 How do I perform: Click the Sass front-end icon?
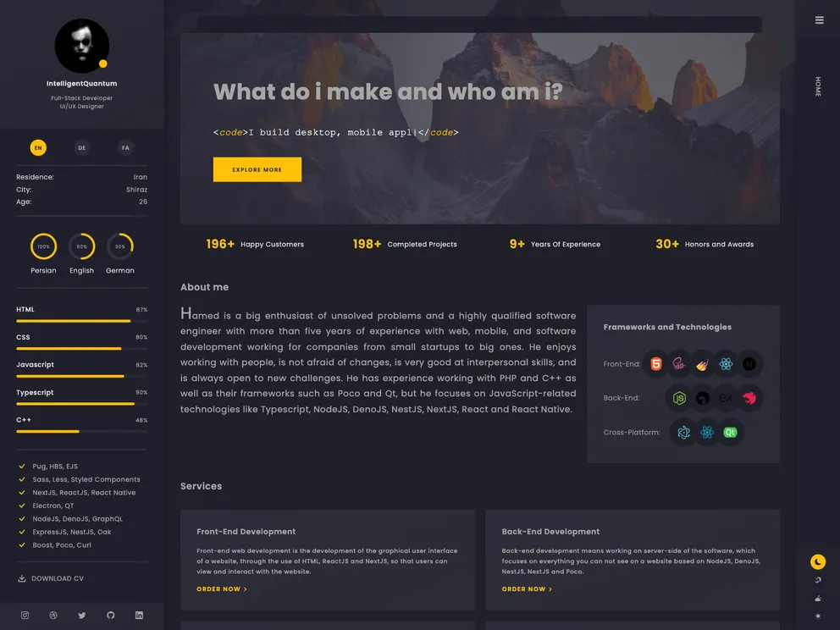pyautogui.click(x=679, y=364)
